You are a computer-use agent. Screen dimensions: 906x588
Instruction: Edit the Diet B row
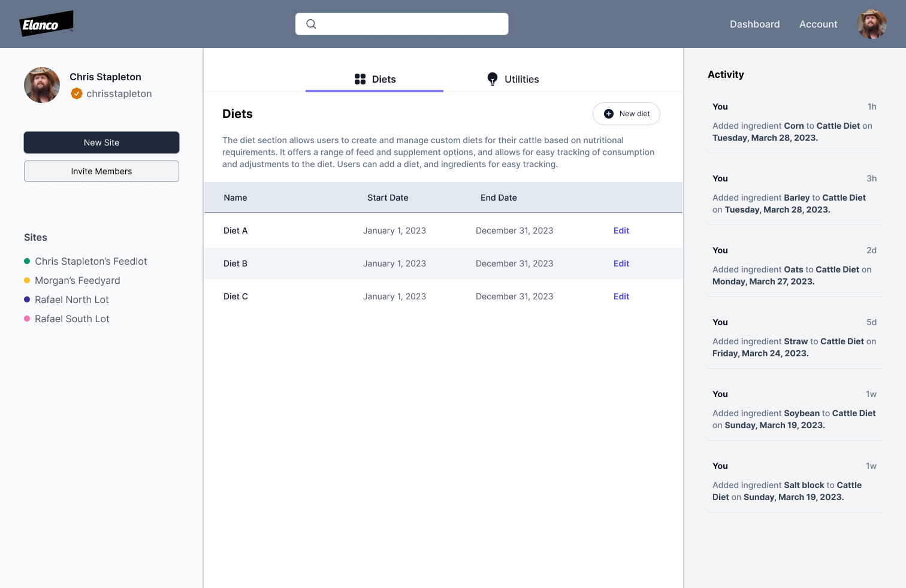click(621, 263)
